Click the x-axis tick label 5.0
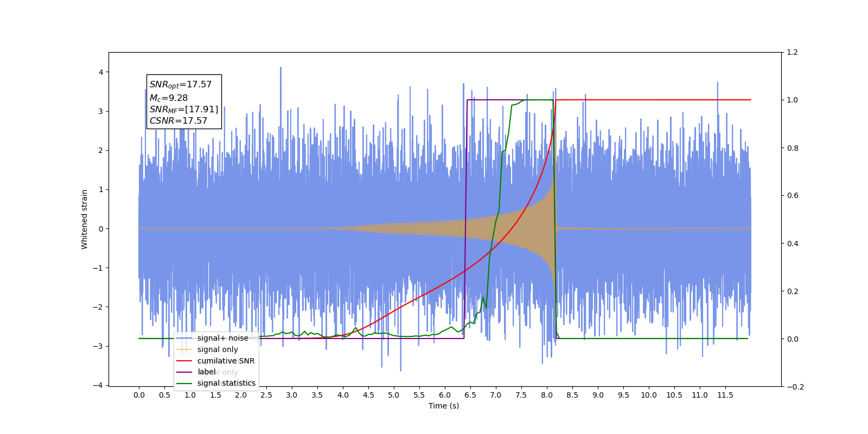The image size is (868, 434). (x=394, y=395)
